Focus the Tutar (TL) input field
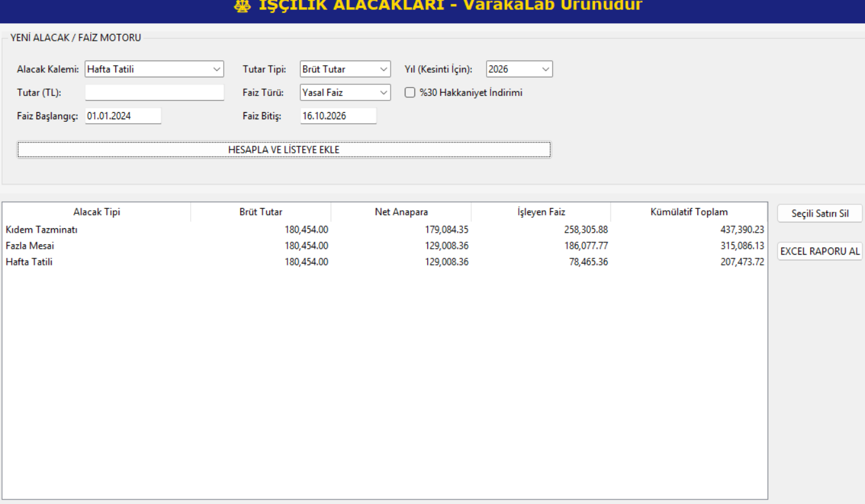Viewport: 865px width, 504px height. click(x=154, y=92)
